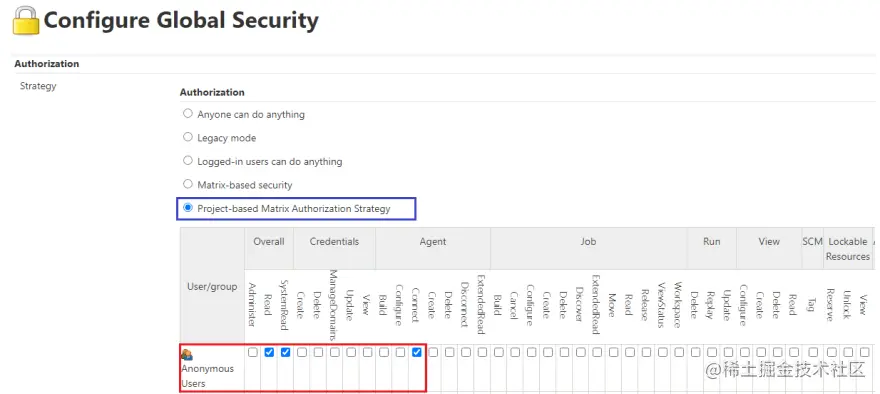Choose the 'Legacy mode' authorization option
880x394 pixels.
[188, 137]
